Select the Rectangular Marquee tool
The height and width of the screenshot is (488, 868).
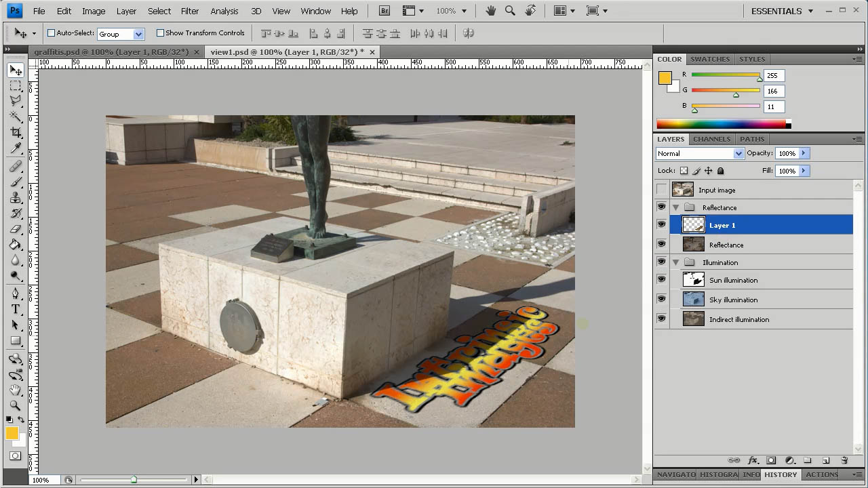(16, 86)
